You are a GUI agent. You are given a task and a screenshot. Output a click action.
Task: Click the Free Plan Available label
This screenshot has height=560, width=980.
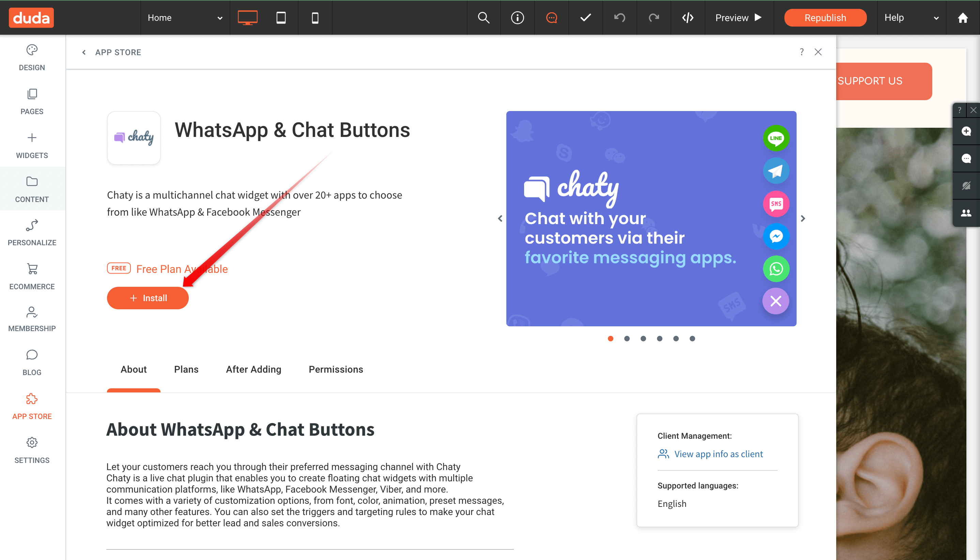pos(182,269)
